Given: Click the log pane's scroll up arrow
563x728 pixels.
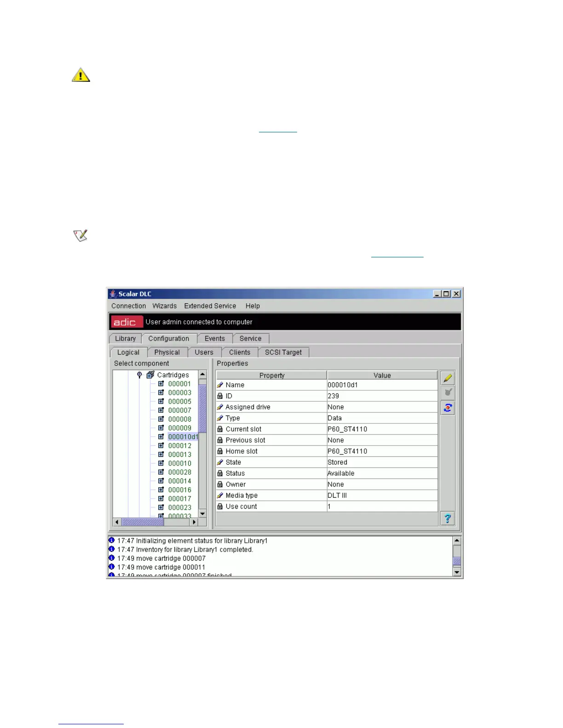Looking at the screenshot, I should (x=457, y=541).
